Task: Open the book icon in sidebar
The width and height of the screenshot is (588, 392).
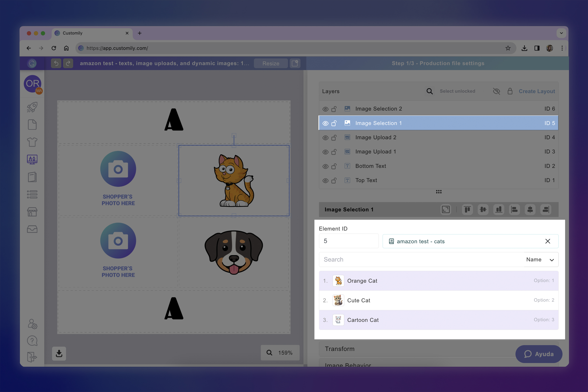Action: 32,177
